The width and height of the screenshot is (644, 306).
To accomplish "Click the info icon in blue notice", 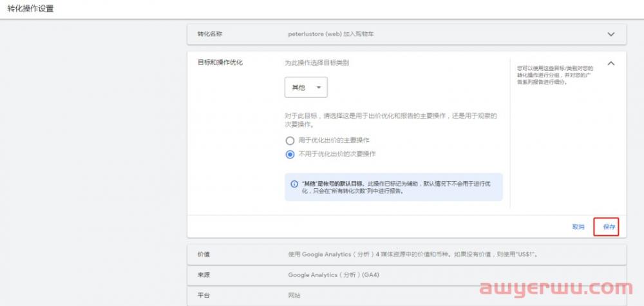I will coord(294,184).
